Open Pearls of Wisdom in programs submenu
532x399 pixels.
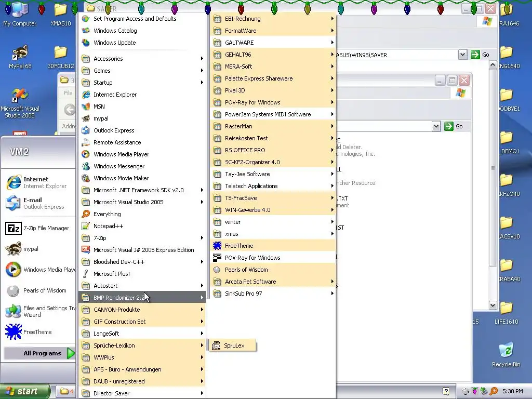(x=273, y=270)
